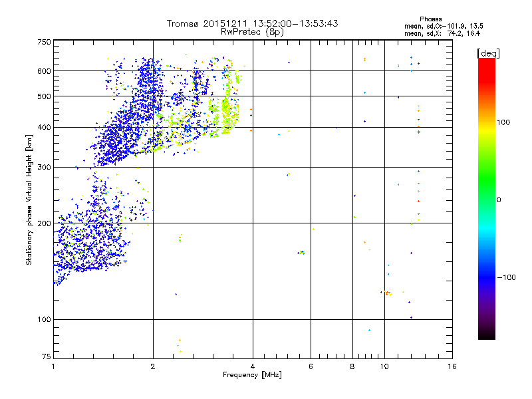Click the '[deg]' colorbar unit label
The image size is (532, 399).
point(488,54)
